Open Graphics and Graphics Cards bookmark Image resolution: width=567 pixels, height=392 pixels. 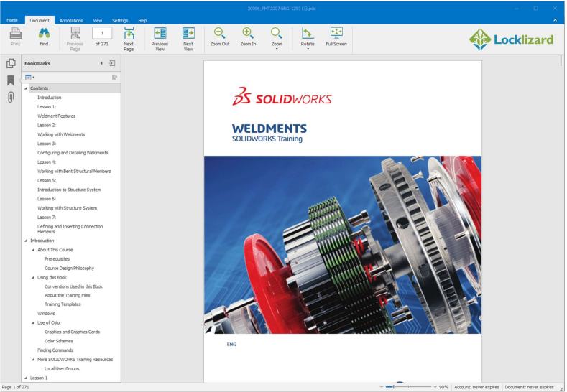click(73, 332)
